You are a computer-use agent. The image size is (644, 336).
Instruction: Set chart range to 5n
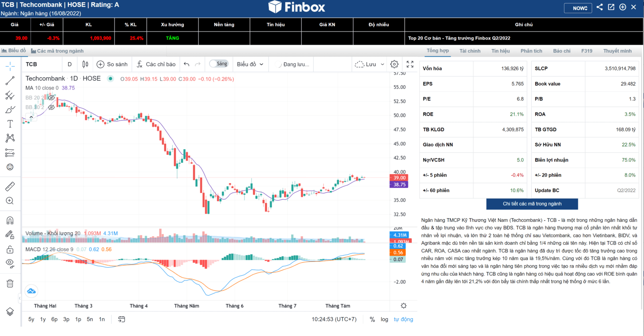[90, 319]
